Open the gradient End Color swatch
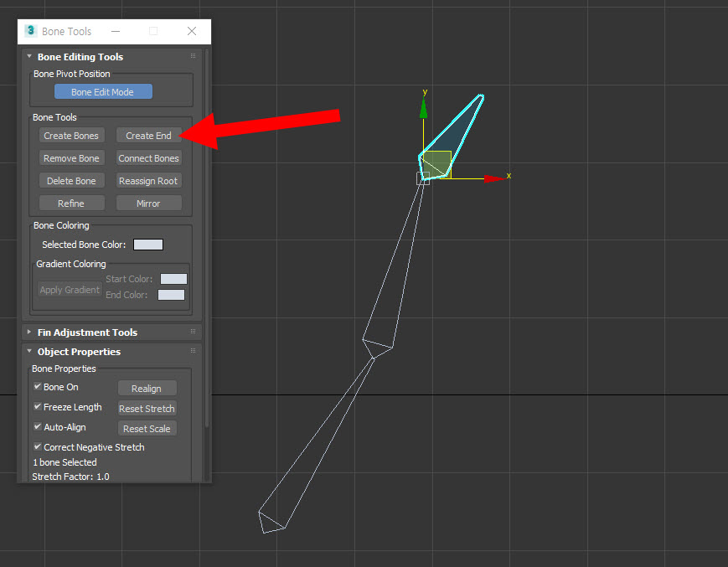The width and height of the screenshot is (728, 567). coord(172,295)
